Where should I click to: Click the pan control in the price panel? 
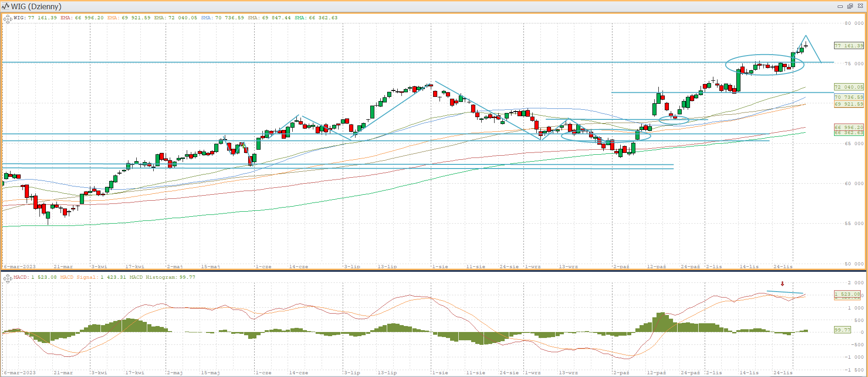pos(8,19)
